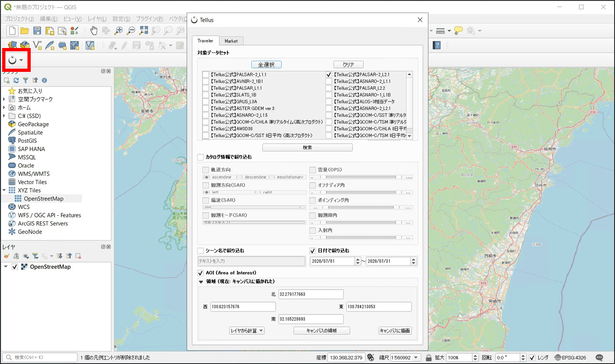
Task: Open the Settings menu
Action: coord(121,19)
